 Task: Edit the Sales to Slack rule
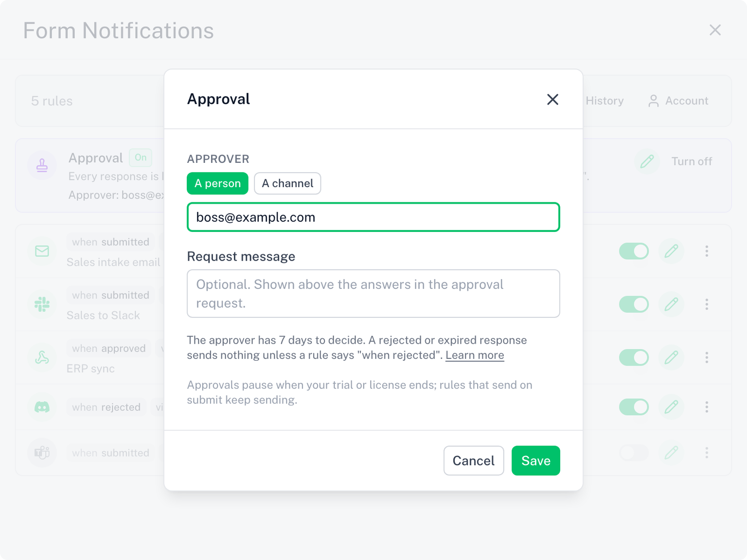pyautogui.click(x=671, y=304)
